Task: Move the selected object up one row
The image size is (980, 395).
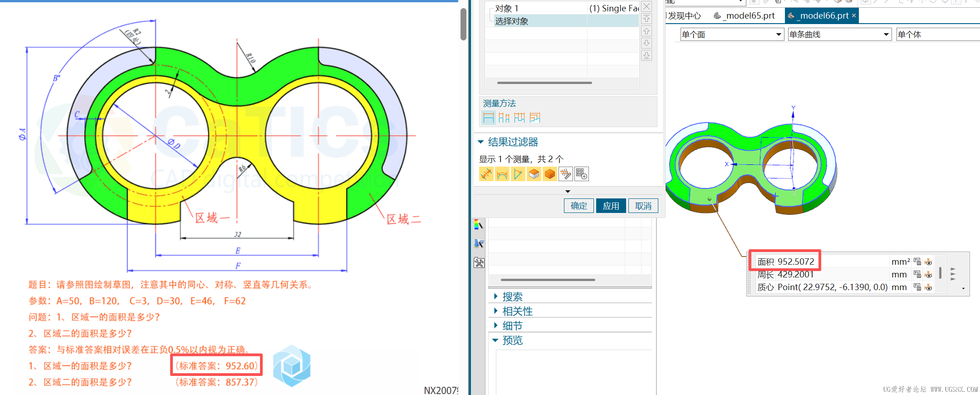Action: tap(647, 31)
